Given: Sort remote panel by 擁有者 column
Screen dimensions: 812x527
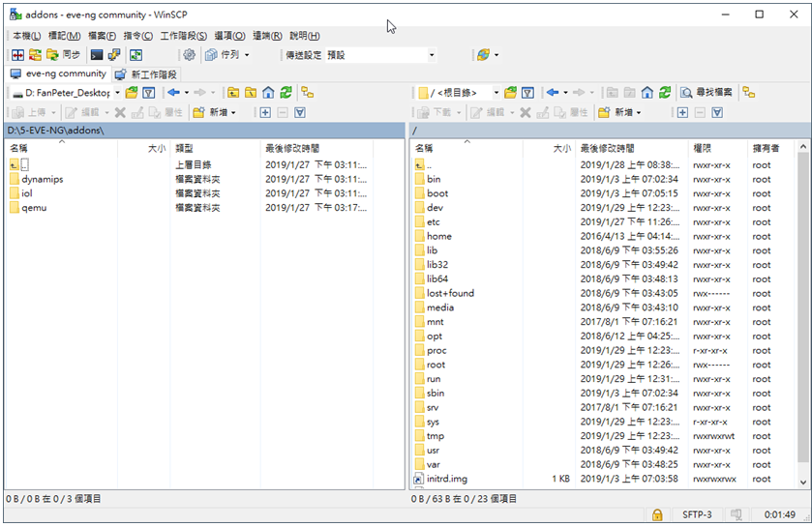Looking at the screenshot, I should (770, 148).
